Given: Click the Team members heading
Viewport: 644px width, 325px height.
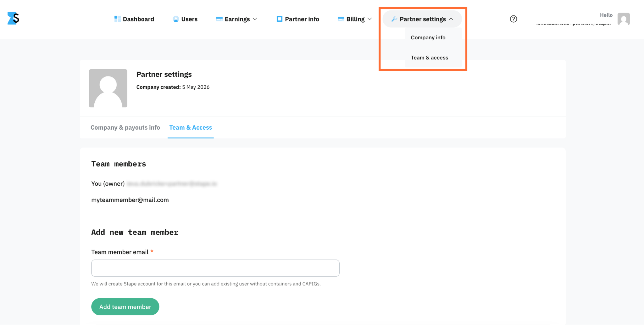Looking at the screenshot, I should [119, 164].
